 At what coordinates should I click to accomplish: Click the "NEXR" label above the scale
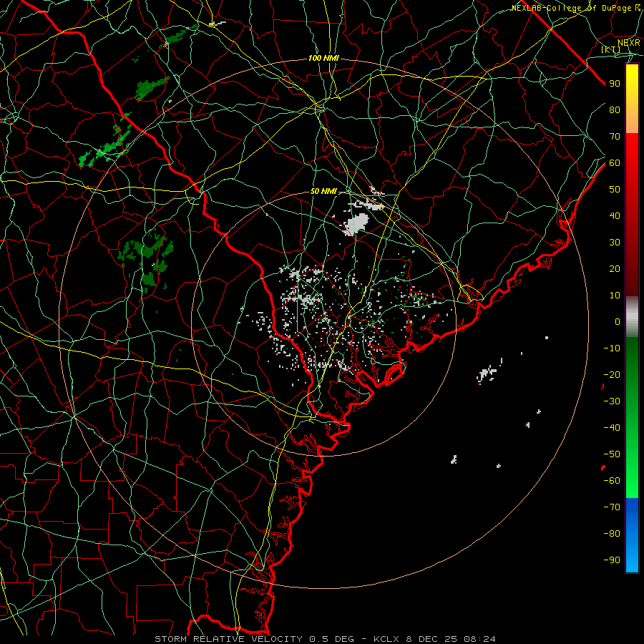(x=629, y=43)
